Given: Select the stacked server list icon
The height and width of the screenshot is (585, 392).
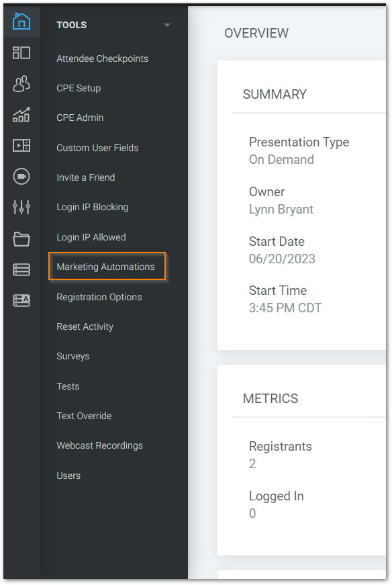Looking at the screenshot, I should pyautogui.click(x=21, y=269).
